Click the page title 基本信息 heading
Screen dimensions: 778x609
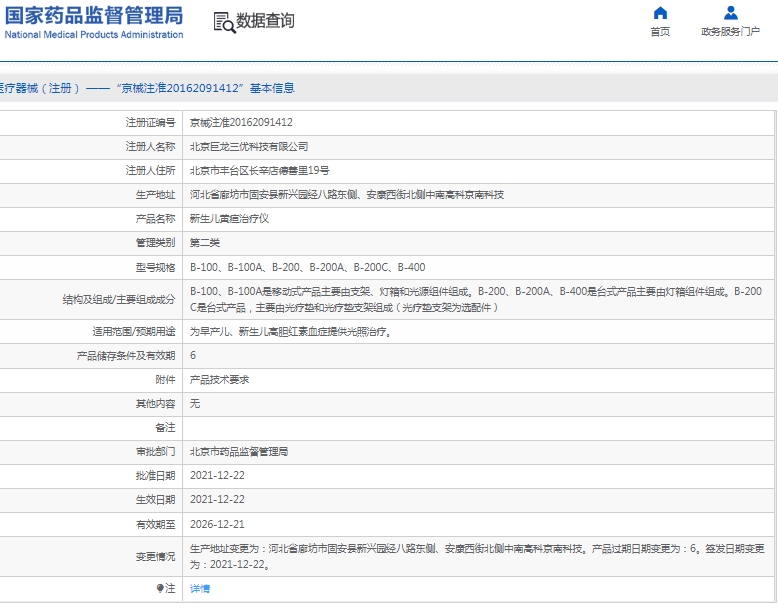pyautogui.click(x=272, y=88)
